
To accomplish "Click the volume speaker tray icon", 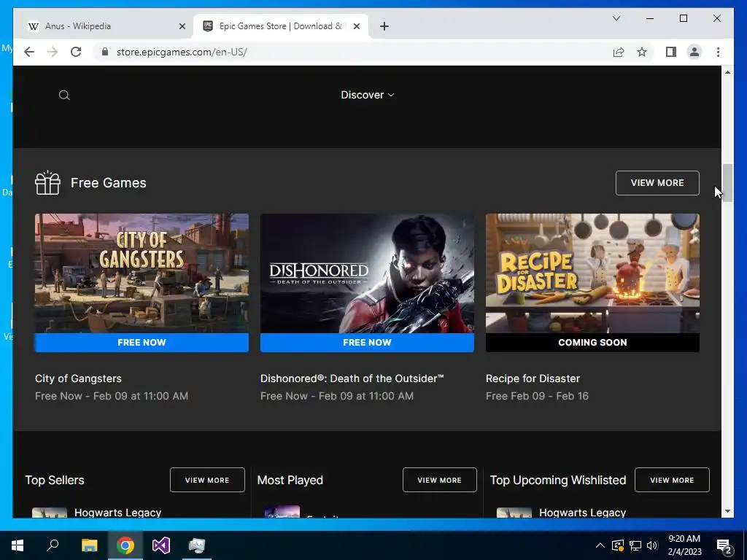I will (652, 545).
